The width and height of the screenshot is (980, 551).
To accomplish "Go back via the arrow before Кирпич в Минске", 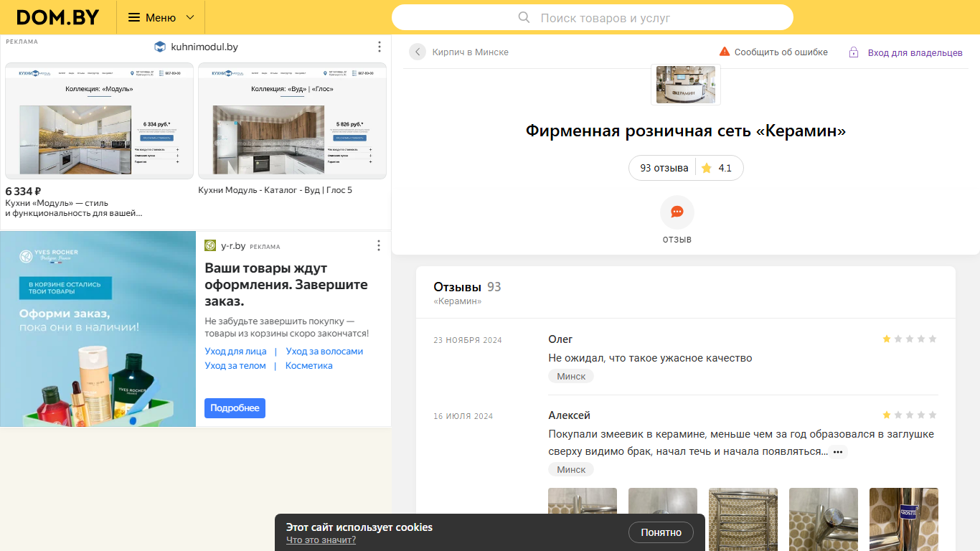I will tap(418, 52).
